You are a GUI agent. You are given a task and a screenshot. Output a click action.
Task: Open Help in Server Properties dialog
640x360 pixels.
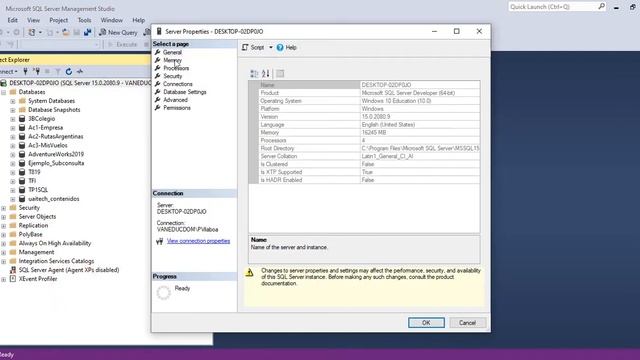[x=287, y=47]
